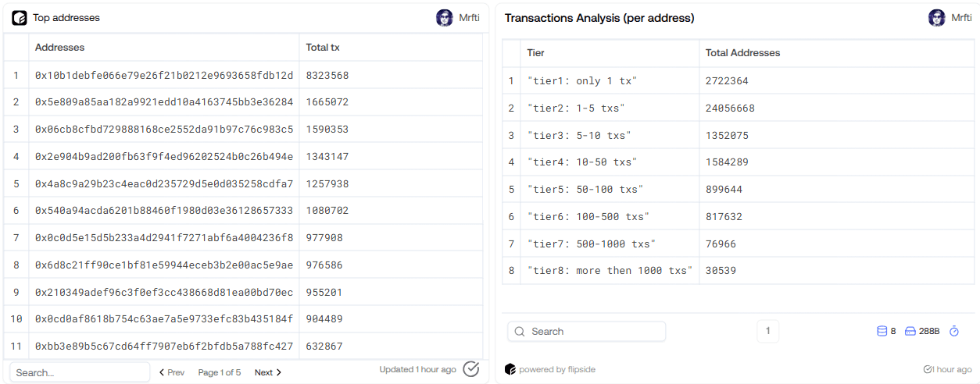
Task: Click the checkmark status icon near Updated
Action: click(x=471, y=369)
